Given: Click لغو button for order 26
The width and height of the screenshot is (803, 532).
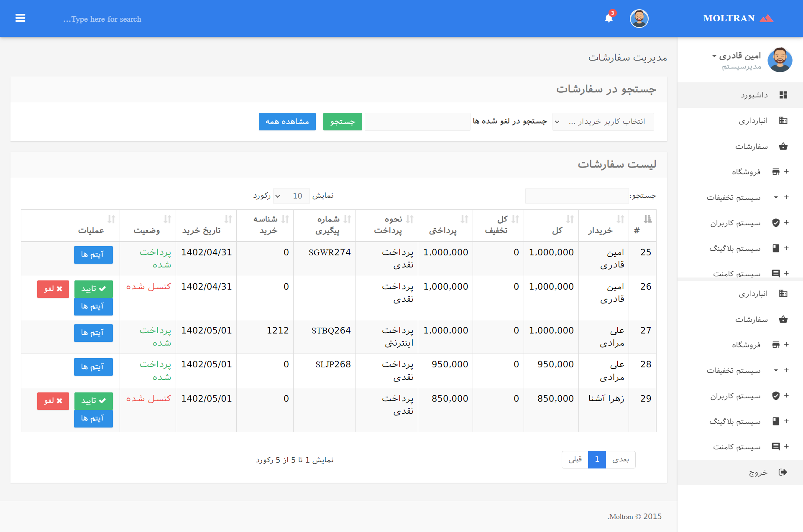Looking at the screenshot, I should pyautogui.click(x=53, y=289).
